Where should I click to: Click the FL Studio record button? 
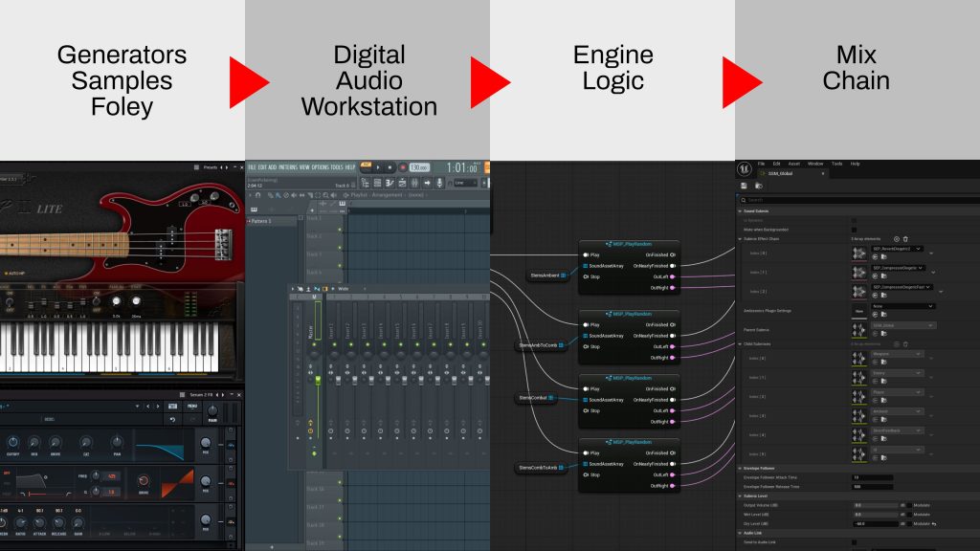click(403, 167)
